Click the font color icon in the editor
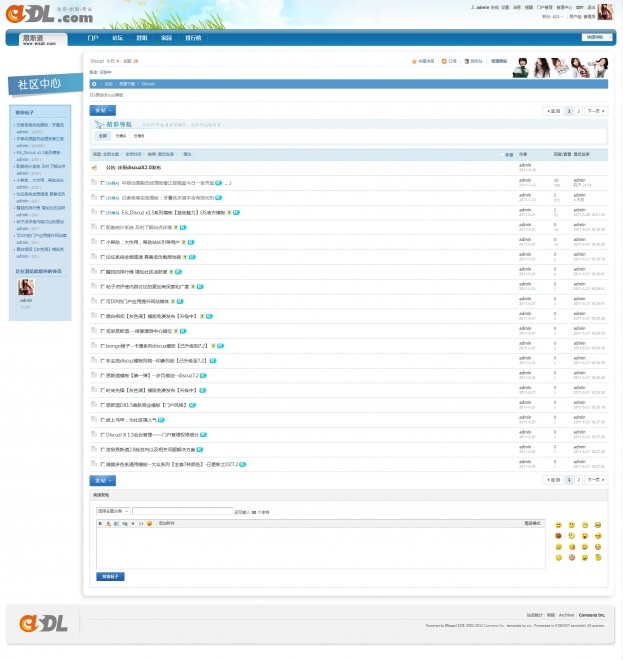The height and width of the screenshot is (660, 623). coord(108,524)
